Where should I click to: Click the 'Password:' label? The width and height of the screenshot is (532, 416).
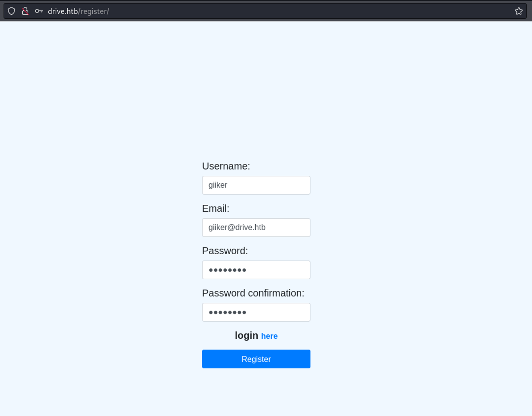tap(225, 251)
